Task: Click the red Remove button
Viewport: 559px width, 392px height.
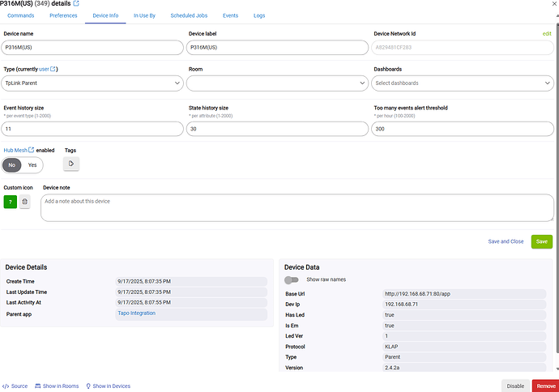Action: [546, 386]
